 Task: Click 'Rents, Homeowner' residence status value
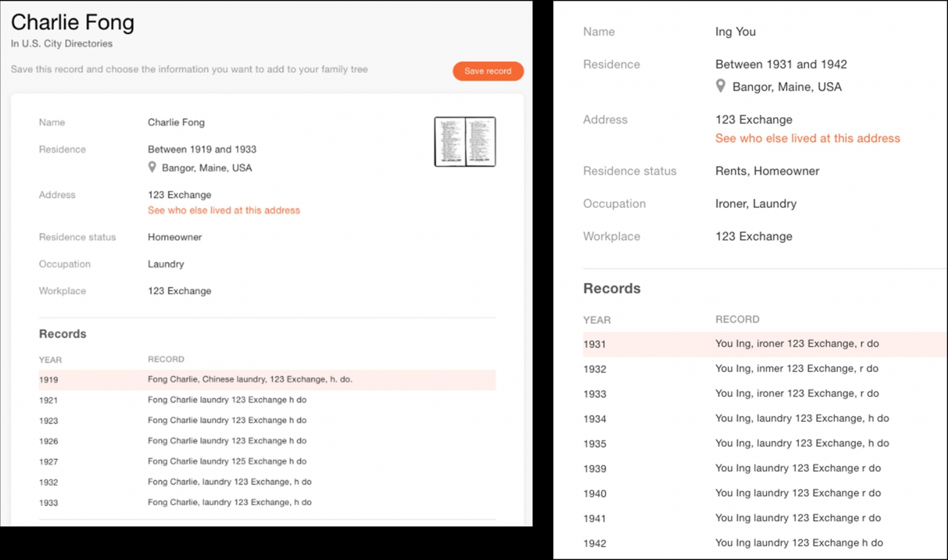tap(767, 171)
